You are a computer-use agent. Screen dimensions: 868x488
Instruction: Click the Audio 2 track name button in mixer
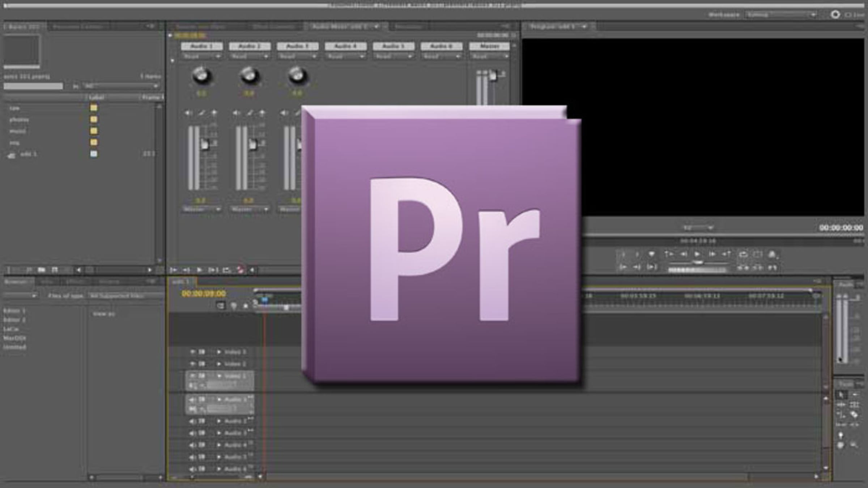click(x=250, y=46)
